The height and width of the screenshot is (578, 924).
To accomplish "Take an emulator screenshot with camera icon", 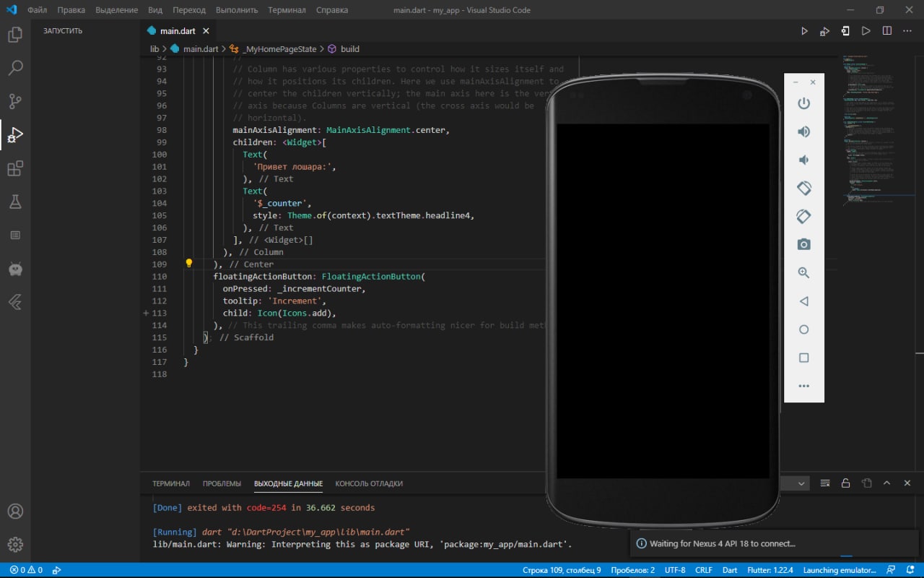I will click(803, 244).
